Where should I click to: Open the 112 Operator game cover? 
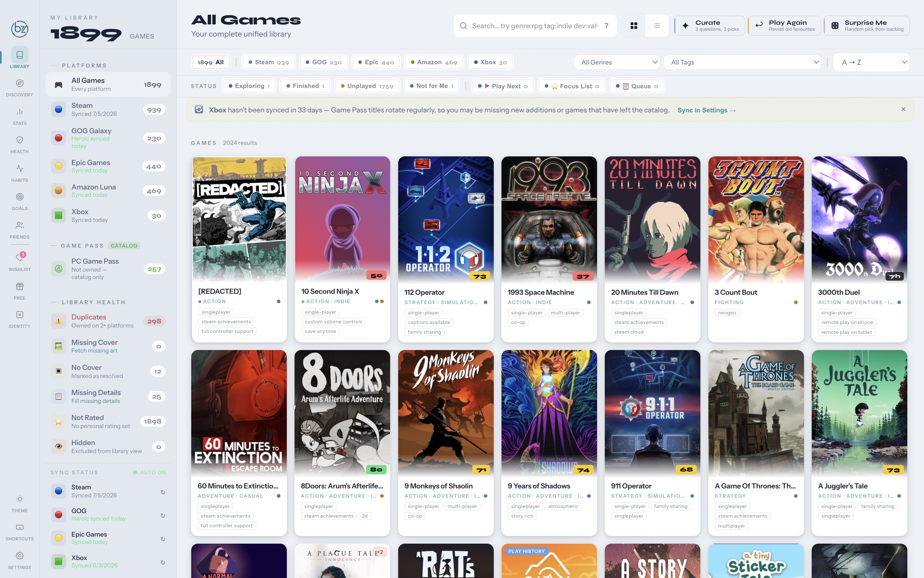pos(446,219)
